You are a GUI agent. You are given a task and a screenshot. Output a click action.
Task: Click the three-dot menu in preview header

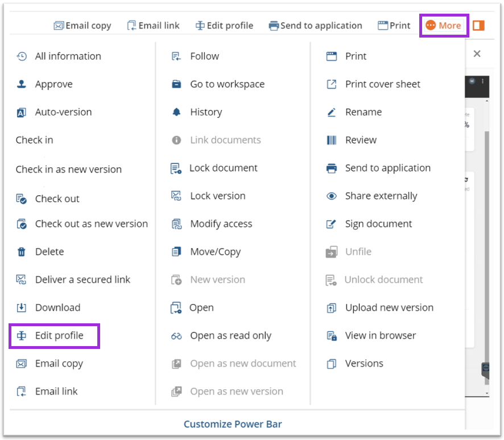(x=482, y=81)
